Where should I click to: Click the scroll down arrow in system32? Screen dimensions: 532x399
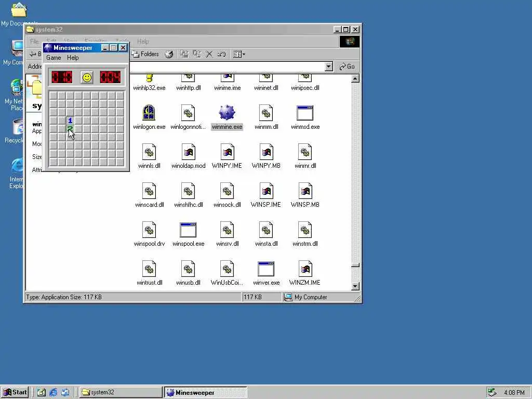[x=355, y=286]
